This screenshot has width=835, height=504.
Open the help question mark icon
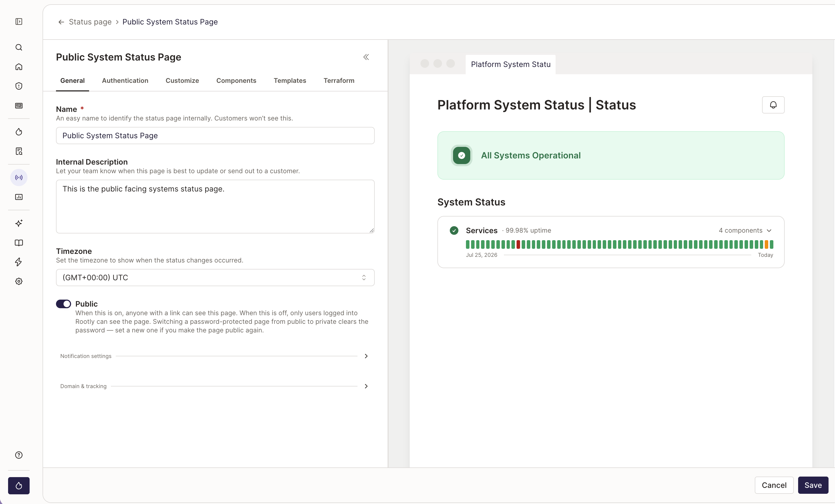(19, 455)
